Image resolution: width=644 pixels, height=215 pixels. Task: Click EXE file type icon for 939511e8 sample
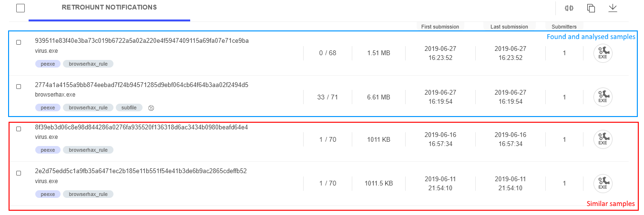[x=603, y=53]
